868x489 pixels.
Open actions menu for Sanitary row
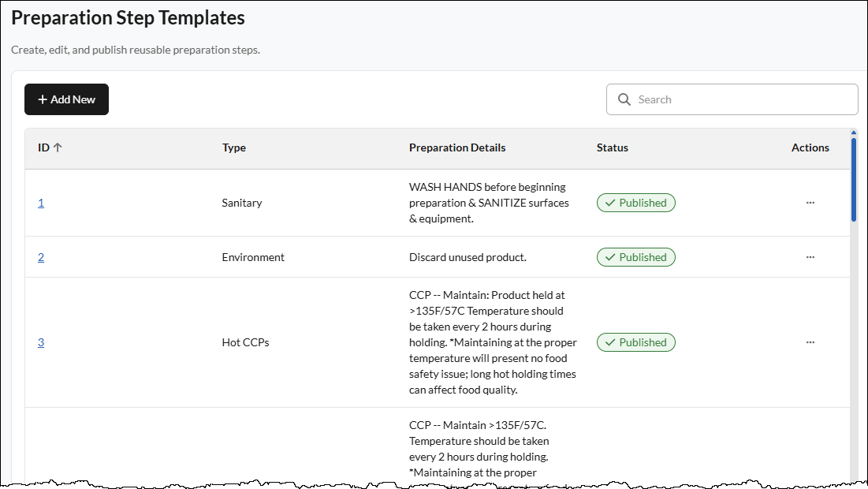pyautogui.click(x=810, y=203)
